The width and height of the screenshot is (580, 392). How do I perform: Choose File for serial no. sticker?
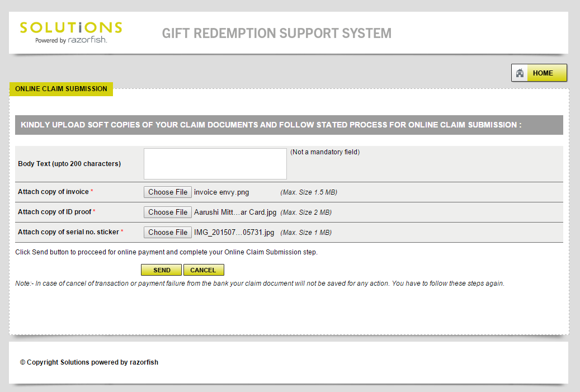(168, 232)
